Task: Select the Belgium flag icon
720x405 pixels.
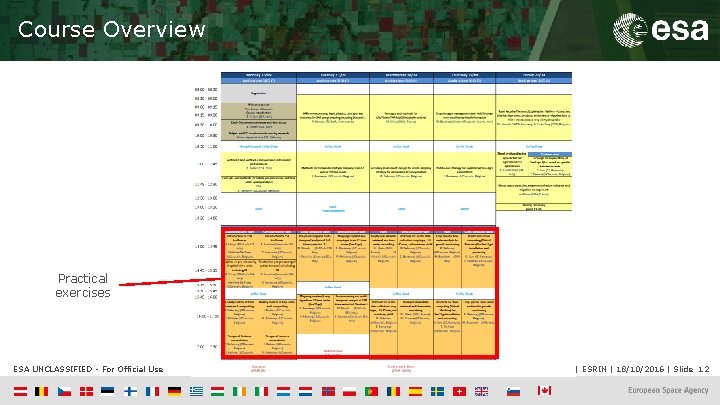Action: point(42,391)
